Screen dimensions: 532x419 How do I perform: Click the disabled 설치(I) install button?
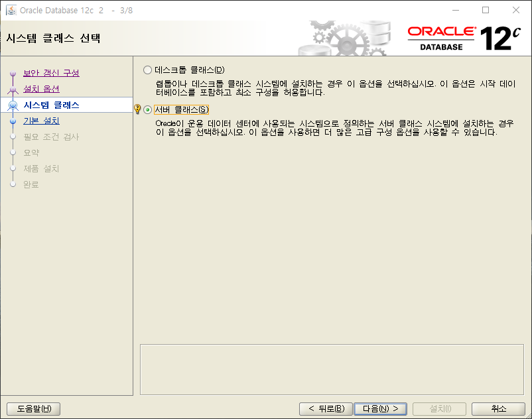(x=439, y=409)
